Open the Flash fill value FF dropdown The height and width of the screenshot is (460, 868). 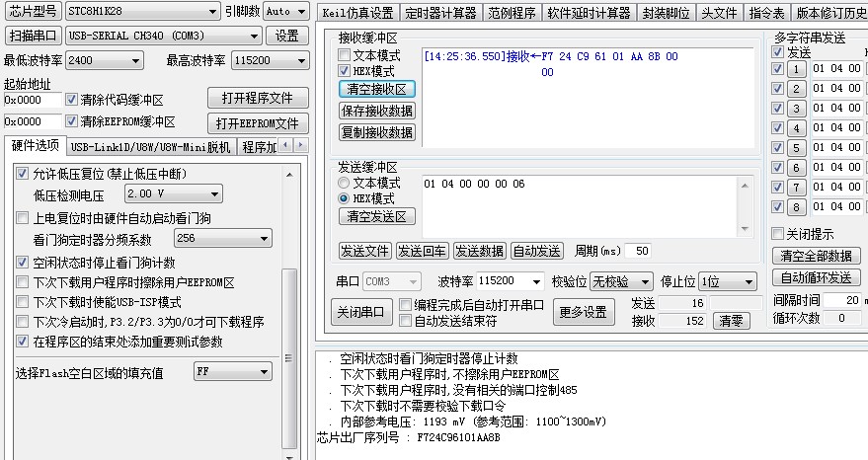tap(233, 371)
